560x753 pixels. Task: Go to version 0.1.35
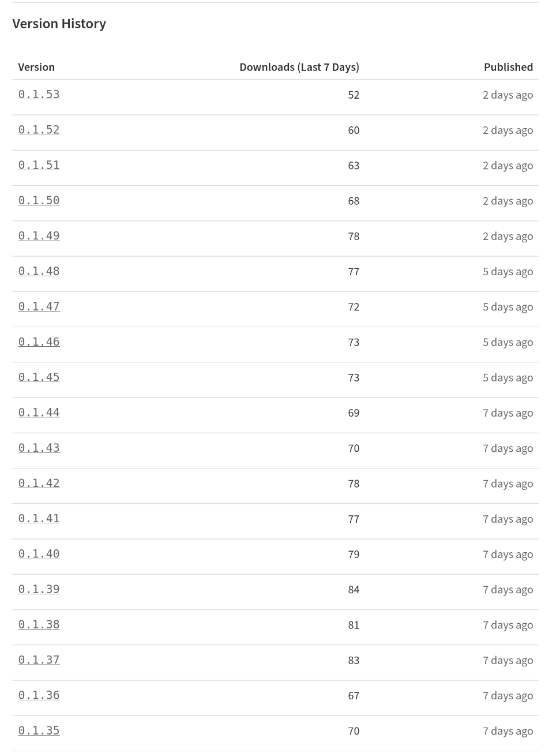pos(39,730)
